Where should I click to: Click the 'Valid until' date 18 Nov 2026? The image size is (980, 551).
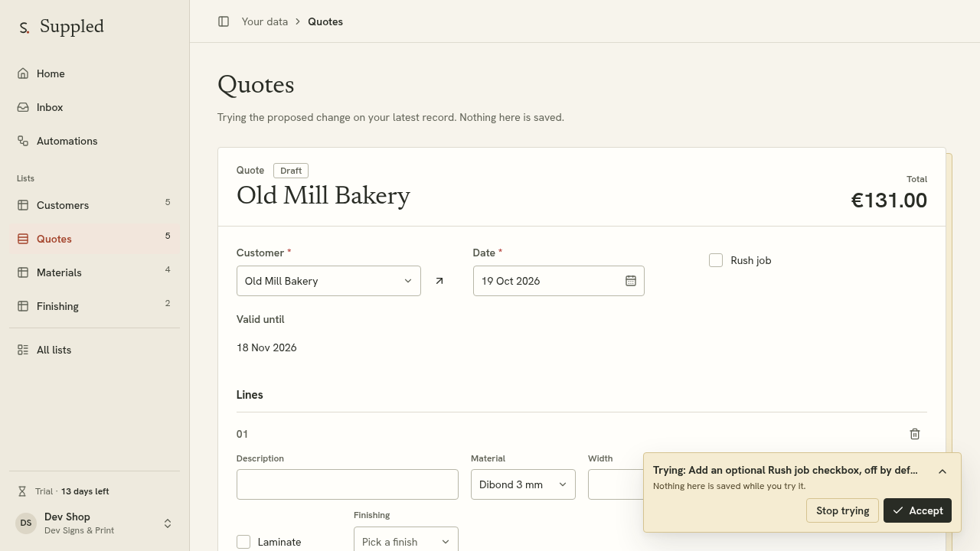click(266, 347)
